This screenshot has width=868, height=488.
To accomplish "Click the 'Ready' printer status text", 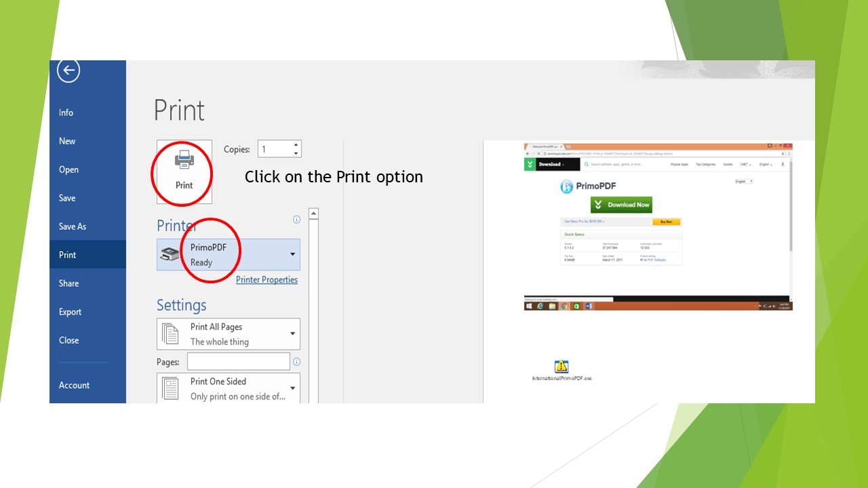I will [x=201, y=262].
